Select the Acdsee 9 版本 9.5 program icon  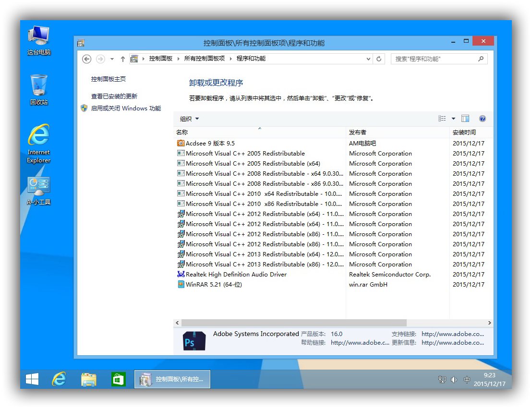click(x=181, y=143)
